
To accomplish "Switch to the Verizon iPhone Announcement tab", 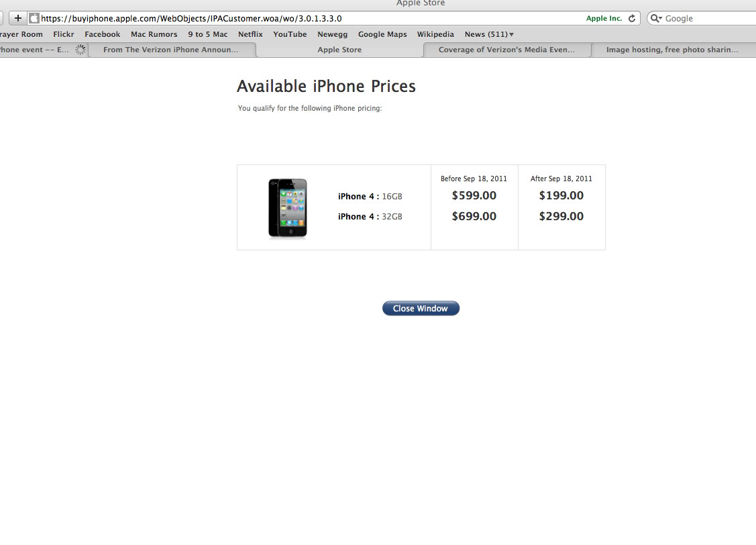I will 170,50.
